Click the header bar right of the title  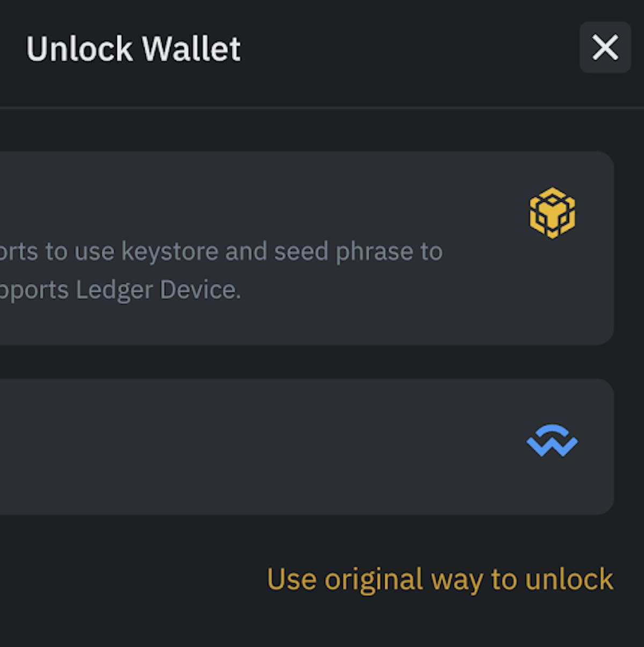pos(408,48)
